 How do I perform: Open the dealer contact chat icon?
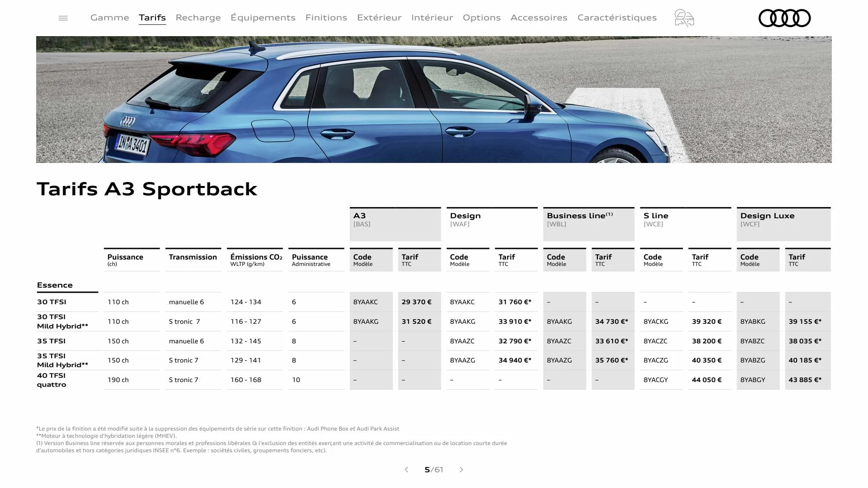point(684,18)
